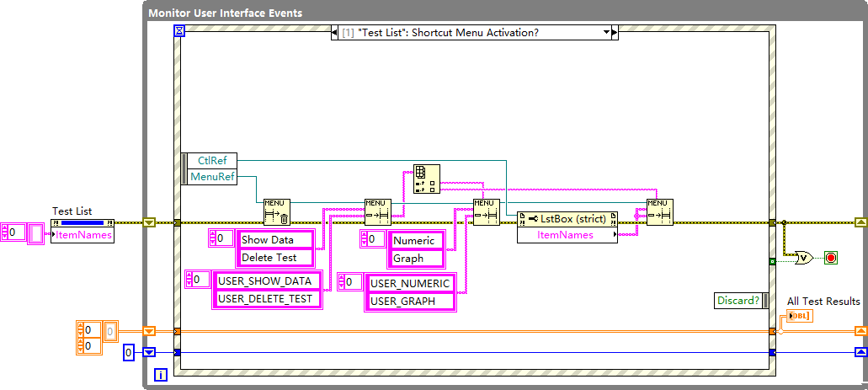Click the blue left shift register terminal
868x390 pixels.
click(150, 352)
